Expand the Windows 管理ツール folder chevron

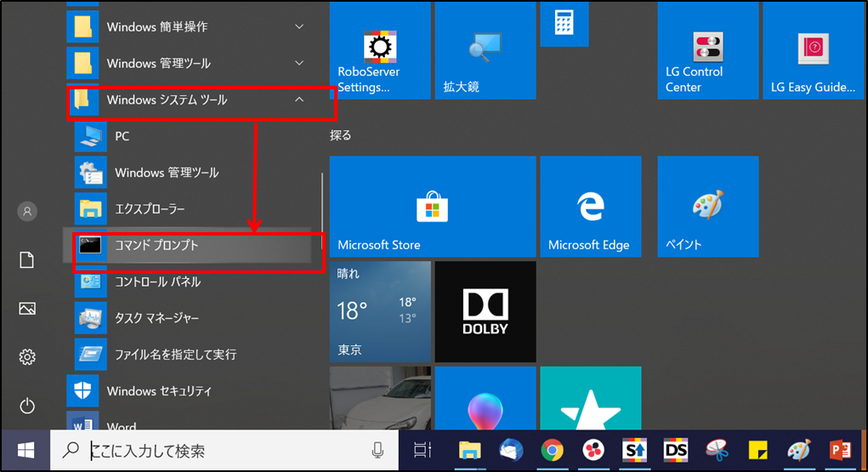(x=299, y=63)
